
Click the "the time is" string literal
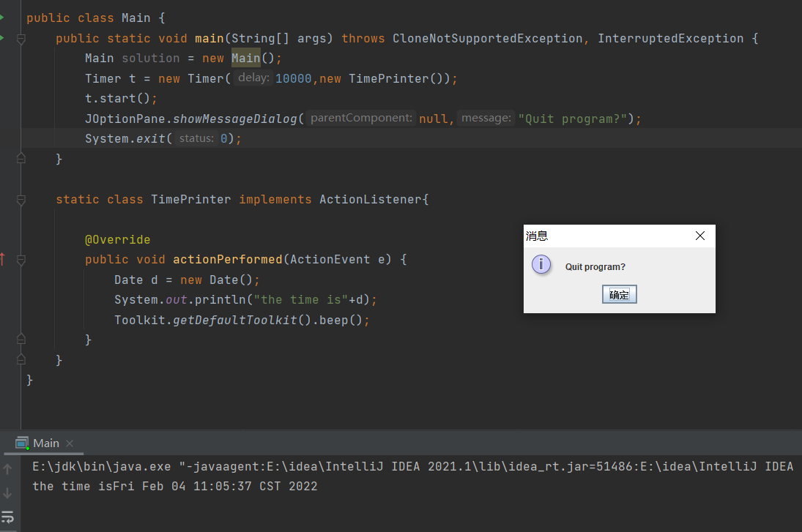[x=301, y=299]
